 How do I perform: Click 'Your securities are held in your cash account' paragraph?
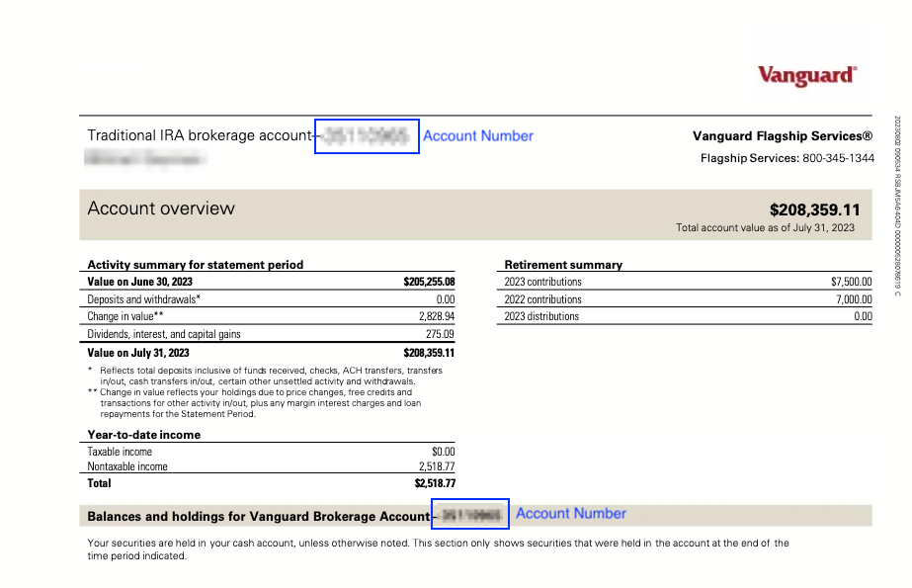tap(438, 549)
